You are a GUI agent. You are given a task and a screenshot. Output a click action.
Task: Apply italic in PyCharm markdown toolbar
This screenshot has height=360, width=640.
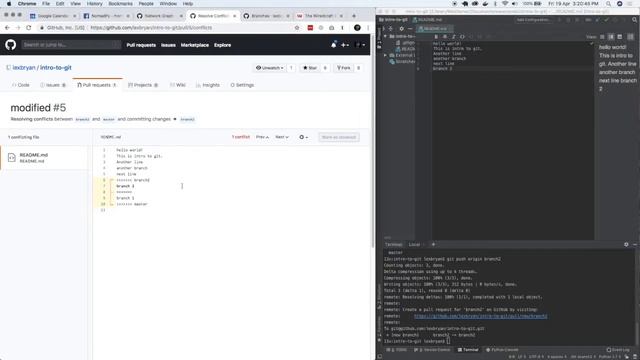tap(453, 37)
